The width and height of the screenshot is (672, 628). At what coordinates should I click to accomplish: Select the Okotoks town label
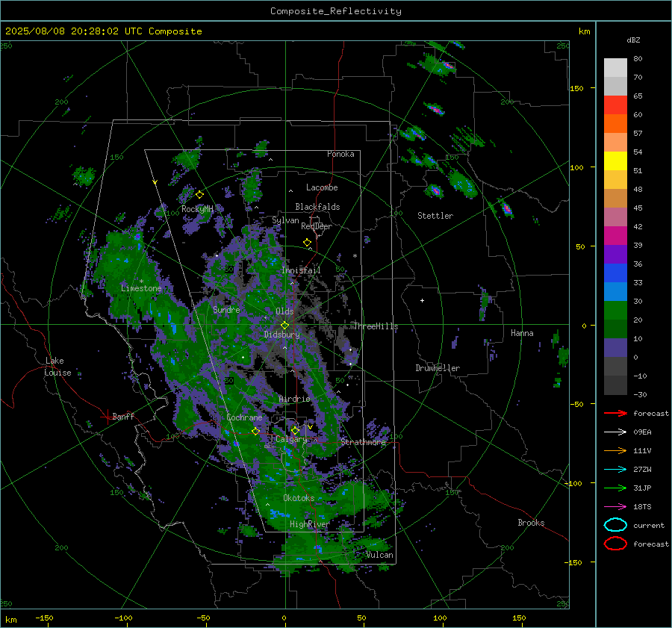pos(299,498)
